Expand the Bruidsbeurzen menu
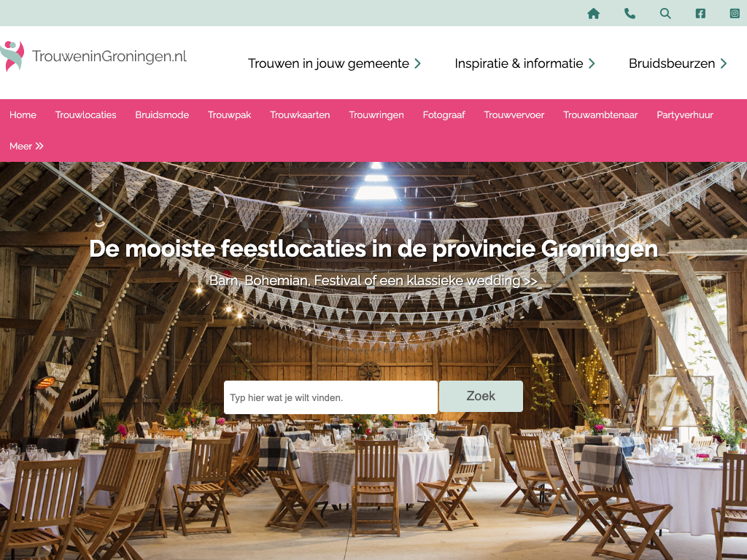This screenshot has height=560, width=747. point(678,63)
